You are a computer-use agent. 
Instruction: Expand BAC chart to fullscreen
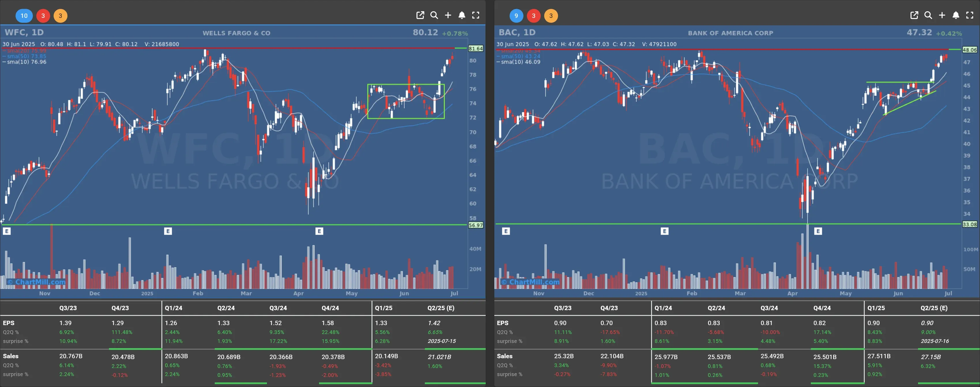tap(970, 15)
